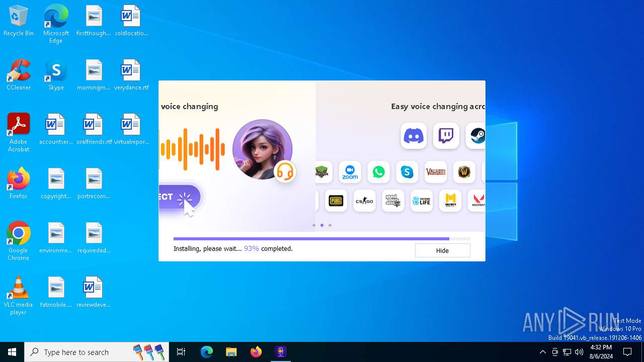Screen dimensions: 644x362
Task: Select the Firefox desktop shortcut
Action: pyautogui.click(x=19, y=184)
